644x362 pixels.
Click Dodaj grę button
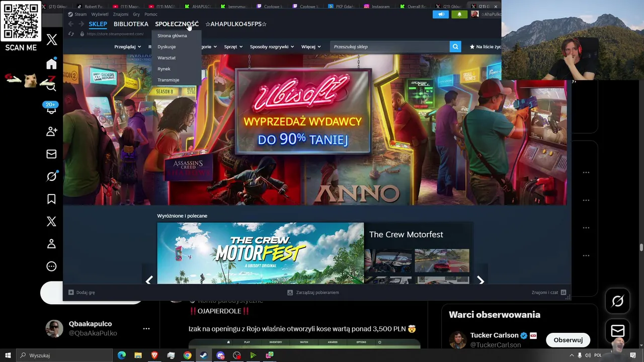(x=82, y=292)
